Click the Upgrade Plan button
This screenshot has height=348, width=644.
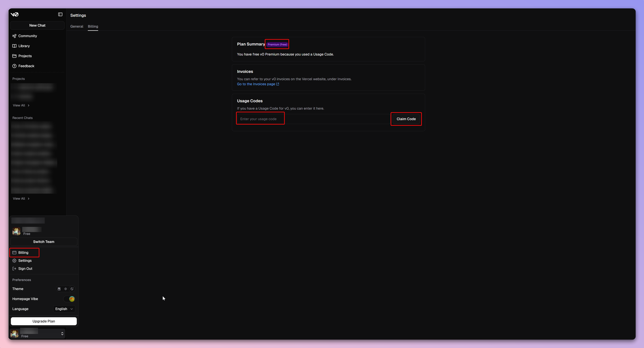[x=44, y=321]
